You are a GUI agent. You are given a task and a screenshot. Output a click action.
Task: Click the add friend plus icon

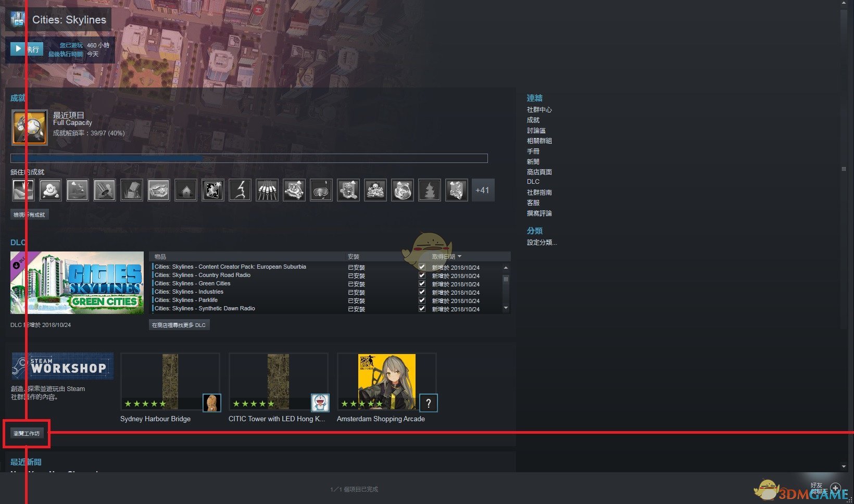click(835, 488)
